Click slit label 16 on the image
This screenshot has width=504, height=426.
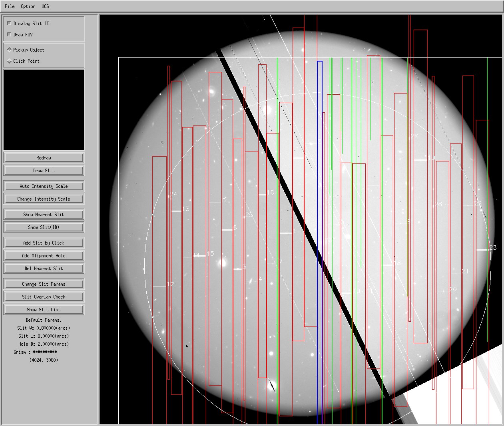(270, 193)
